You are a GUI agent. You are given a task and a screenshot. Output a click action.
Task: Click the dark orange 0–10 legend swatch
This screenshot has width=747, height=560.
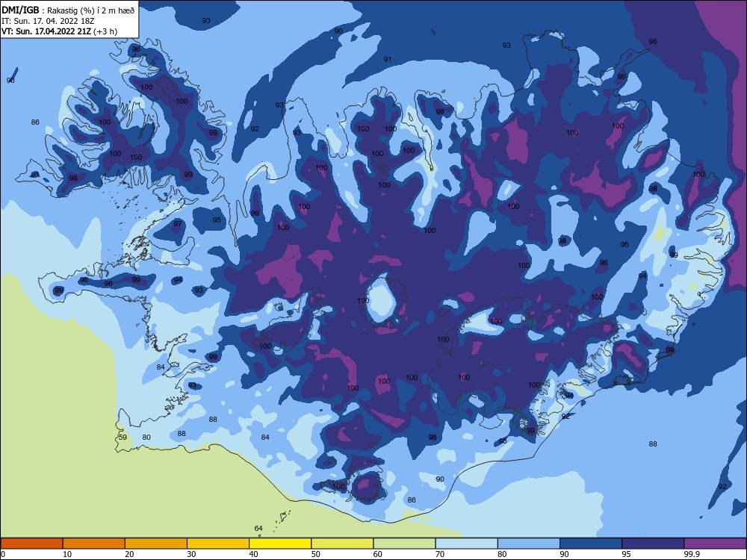pyautogui.click(x=31, y=544)
